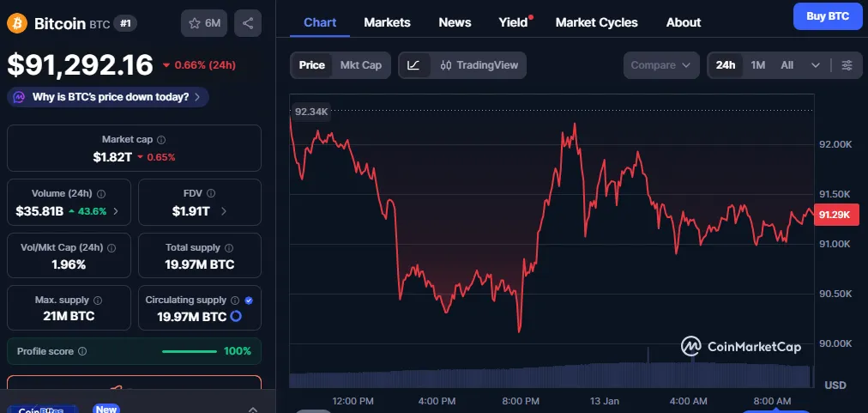Open the Markets tab
This screenshot has height=413, width=868.
click(387, 22)
